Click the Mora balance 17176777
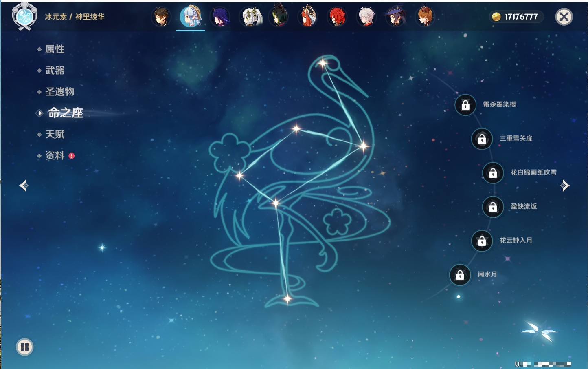 tap(521, 17)
